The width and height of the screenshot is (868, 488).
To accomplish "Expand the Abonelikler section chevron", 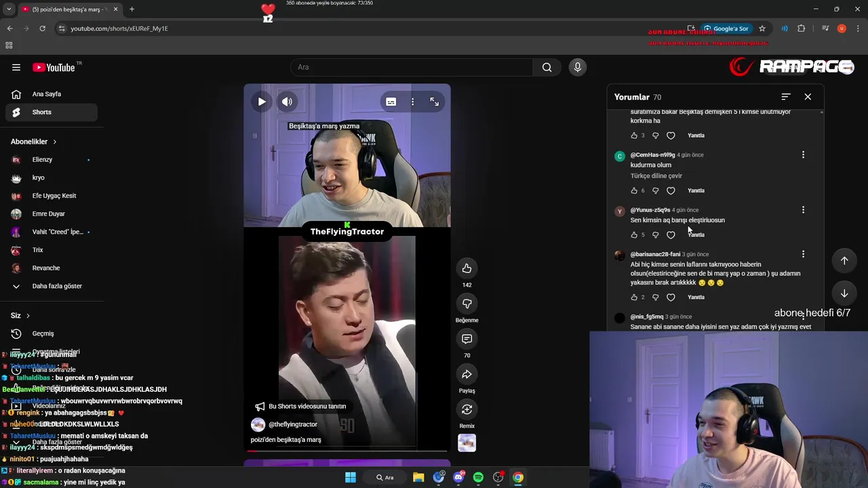I will click(x=55, y=142).
